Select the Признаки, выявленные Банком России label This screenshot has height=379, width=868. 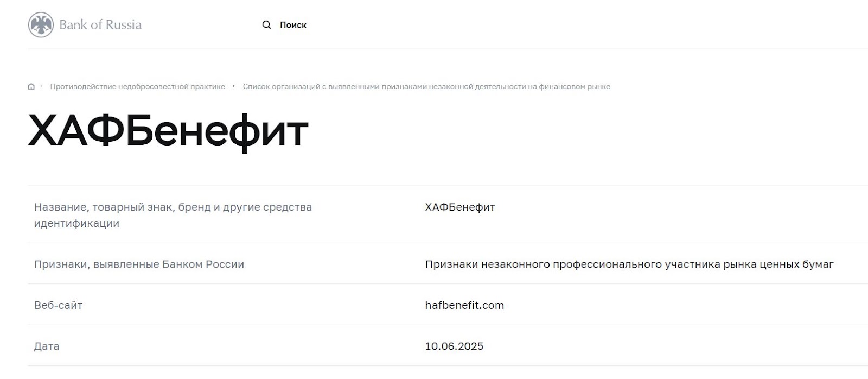tap(139, 264)
